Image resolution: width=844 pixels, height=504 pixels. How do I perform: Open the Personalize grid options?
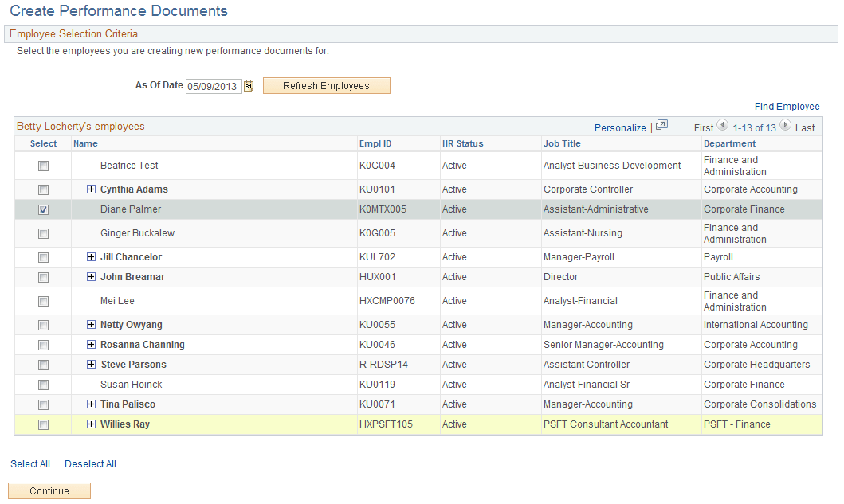(x=620, y=127)
